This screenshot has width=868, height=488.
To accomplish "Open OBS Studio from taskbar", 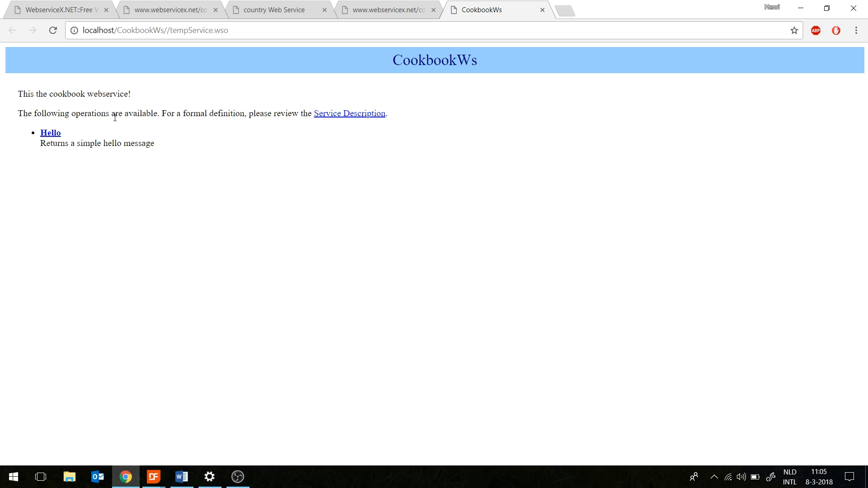I will [238, 477].
